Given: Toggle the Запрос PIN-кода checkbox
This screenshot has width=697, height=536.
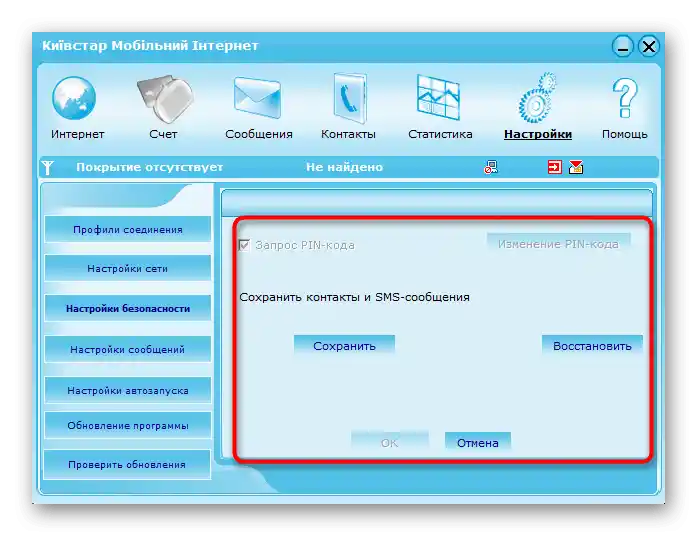Looking at the screenshot, I should coord(244,245).
